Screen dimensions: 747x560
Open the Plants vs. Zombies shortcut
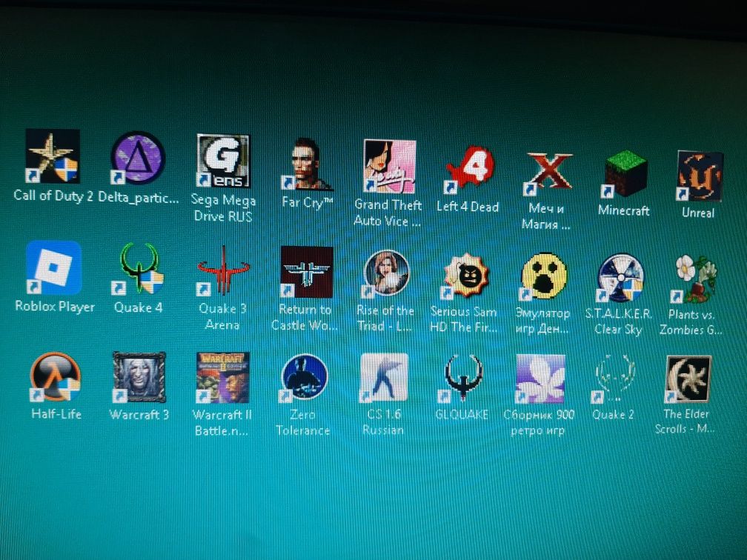[693, 279]
